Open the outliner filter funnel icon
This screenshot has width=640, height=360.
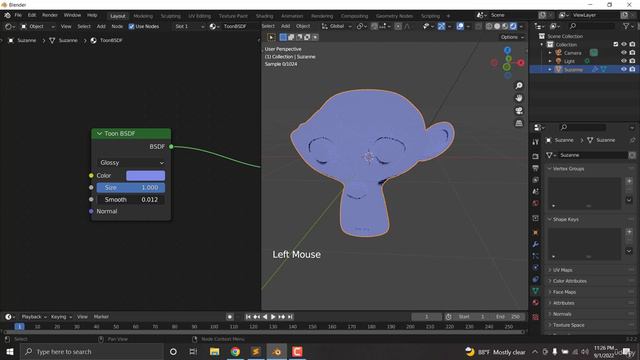626,26
